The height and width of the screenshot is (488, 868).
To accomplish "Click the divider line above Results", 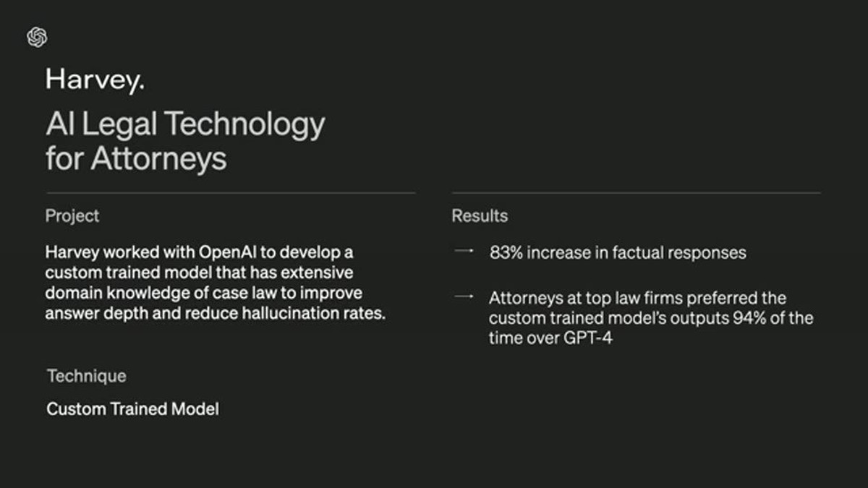I will tap(637, 193).
